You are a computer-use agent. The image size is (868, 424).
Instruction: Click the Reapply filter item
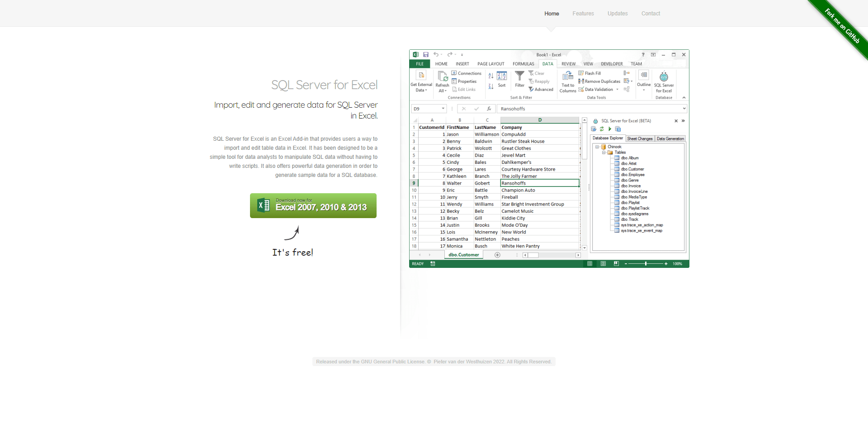point(539,81)
